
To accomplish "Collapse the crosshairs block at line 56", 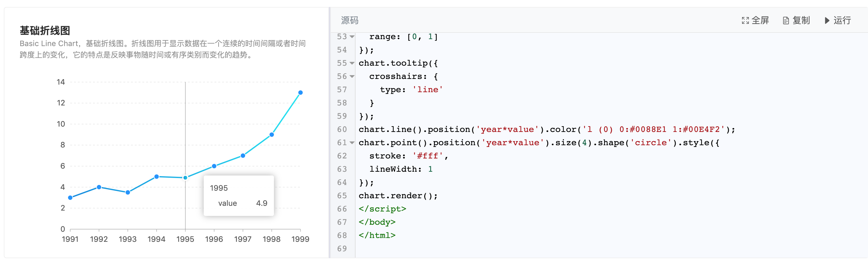I will 351,76.
